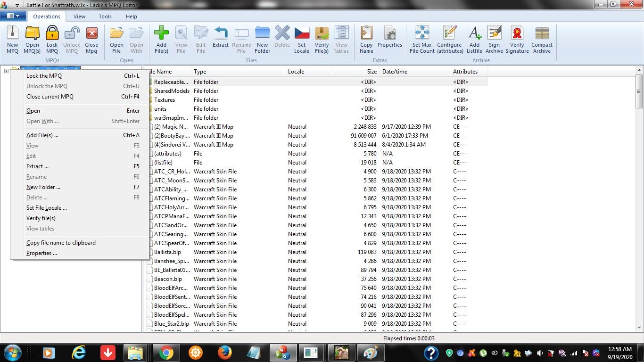644x362 pixels.
Task: Select the (4)Sindorei V... map file
Action: click(x=317, y=144)
